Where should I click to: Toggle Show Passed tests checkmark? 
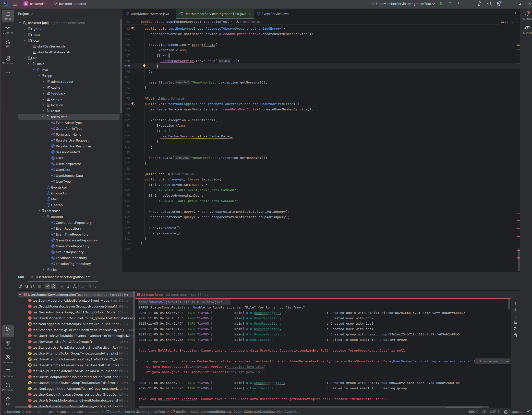coord(47,286)
